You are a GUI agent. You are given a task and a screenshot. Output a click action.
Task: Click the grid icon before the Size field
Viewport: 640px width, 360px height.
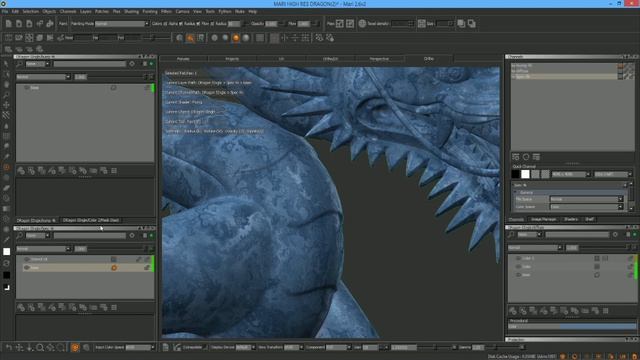click(422, 24)
